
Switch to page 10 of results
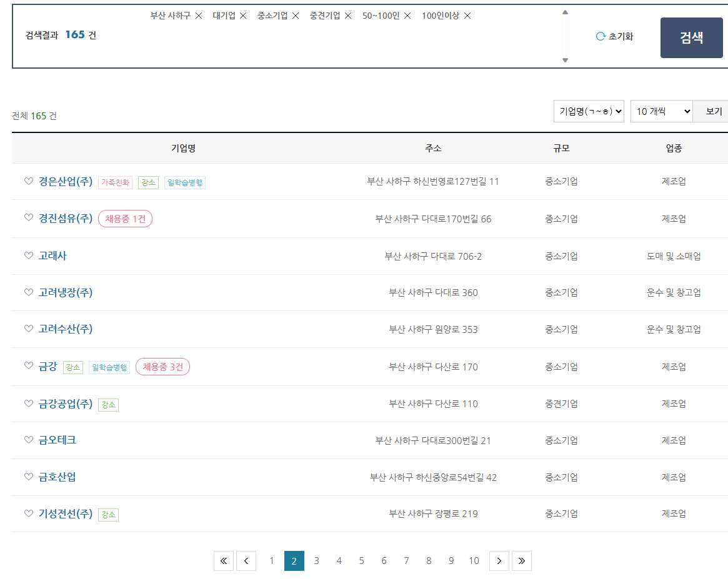click(x=474, y=561)
